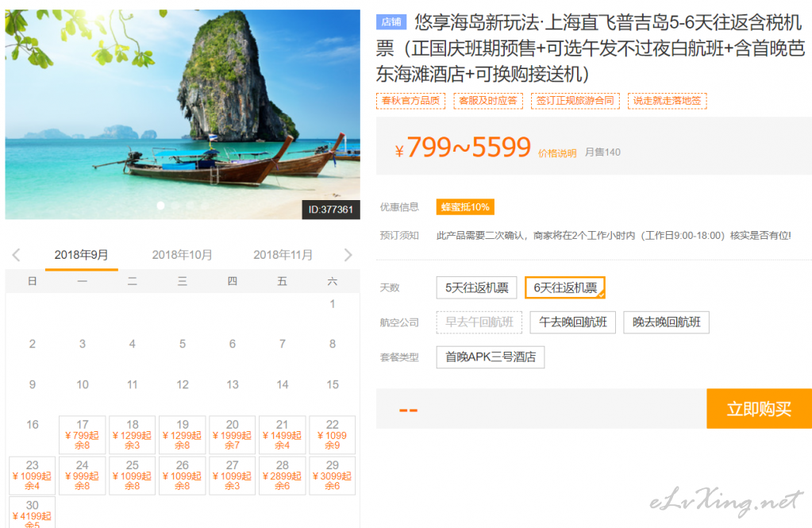Select September 18 with 余3 remaining
This screenshot has height=528, width=812.
point(132,435)
